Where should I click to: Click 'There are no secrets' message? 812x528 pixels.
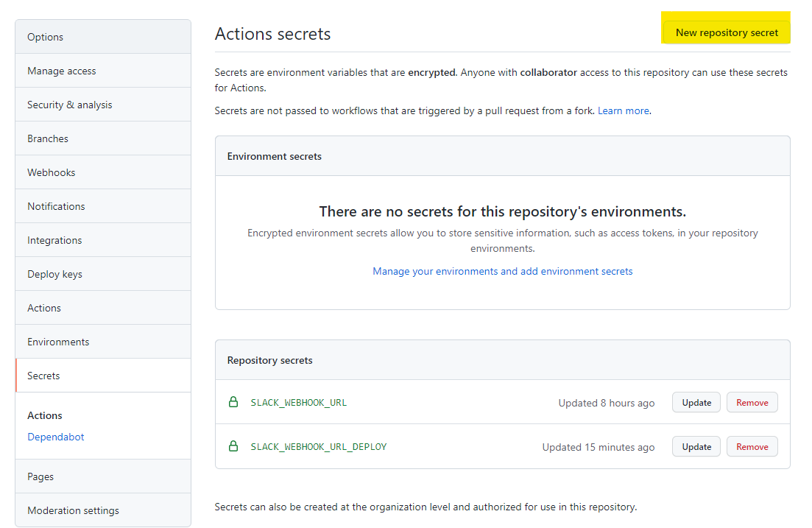pyautogui.click(x=502, y=211)
